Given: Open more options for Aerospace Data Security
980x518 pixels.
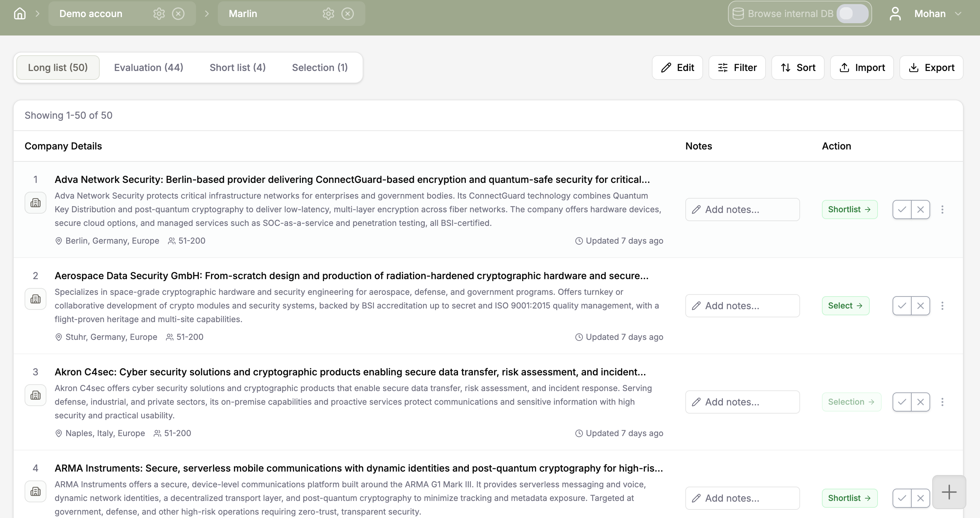Looking at the screenshot, I should click(942, 306).
